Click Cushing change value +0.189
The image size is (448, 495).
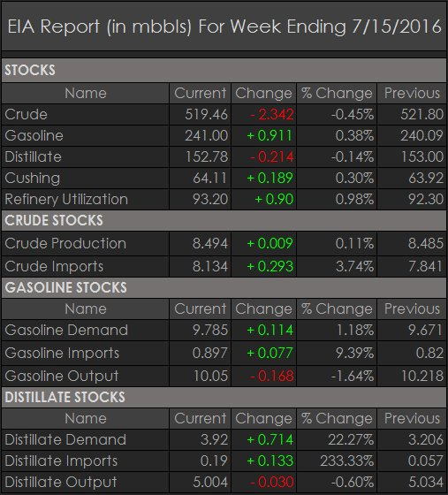pyautogui.click(x=270, y=178)
